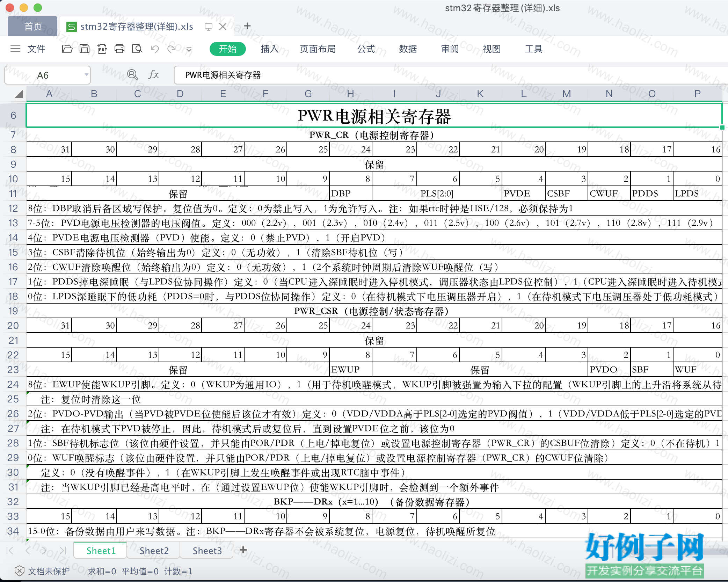Screen dimensions: 728x582
Task: Switch to Sheet3 tab
Action: pyautogui.click(x=207, y=551)
